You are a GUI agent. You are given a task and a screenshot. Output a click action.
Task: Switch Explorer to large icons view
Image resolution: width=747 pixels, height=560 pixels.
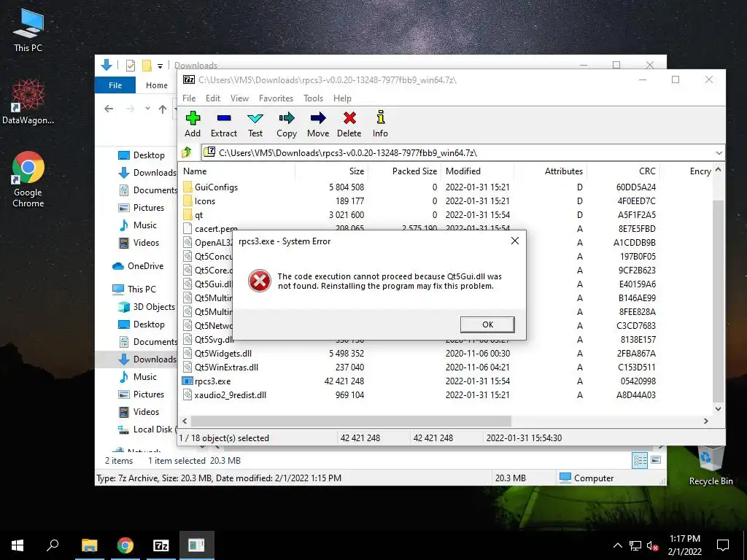[656, 460]
